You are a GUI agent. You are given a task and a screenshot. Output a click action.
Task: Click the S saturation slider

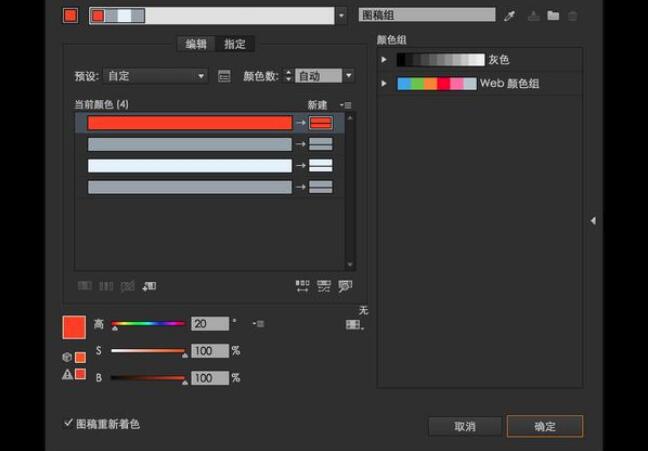[148, 351]
